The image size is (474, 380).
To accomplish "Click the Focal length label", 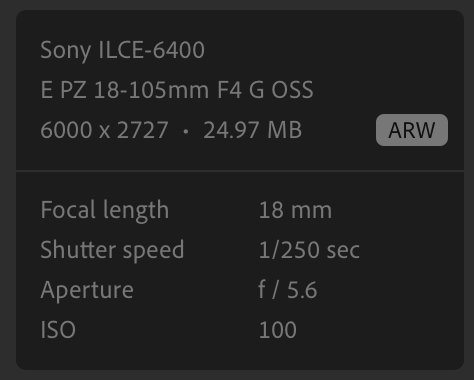I will pos(105,211).
